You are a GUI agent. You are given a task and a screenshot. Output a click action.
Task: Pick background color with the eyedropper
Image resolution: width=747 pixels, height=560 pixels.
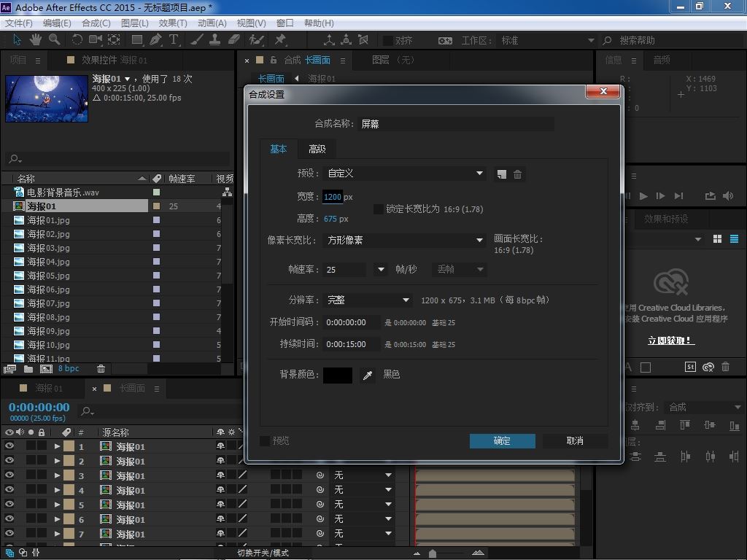click(368, 376)
